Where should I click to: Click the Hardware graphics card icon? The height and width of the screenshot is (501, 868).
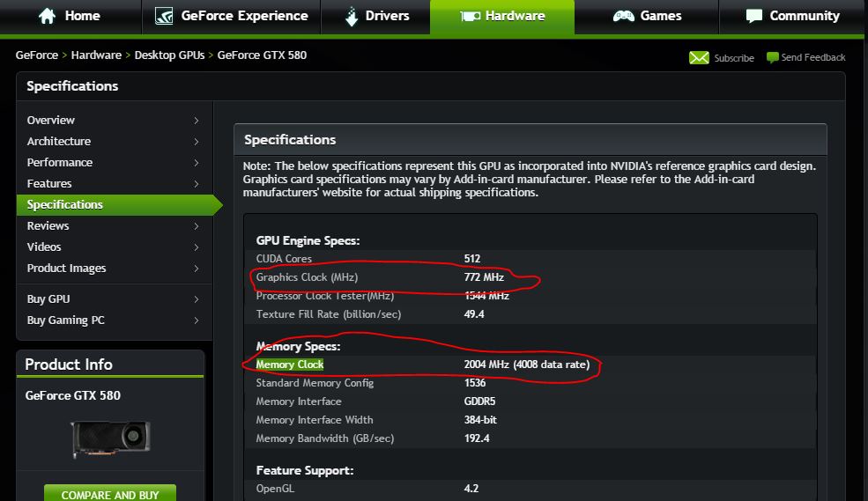click(x=471, y=16)
